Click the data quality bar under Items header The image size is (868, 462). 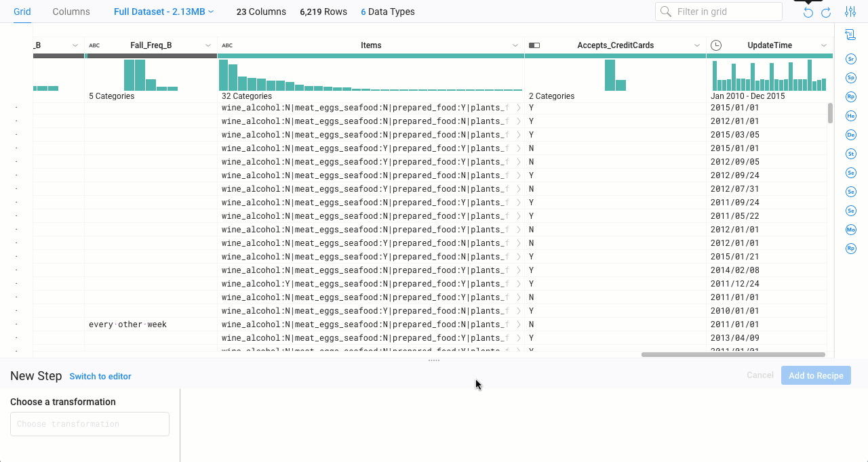click(x=371, y=56)
